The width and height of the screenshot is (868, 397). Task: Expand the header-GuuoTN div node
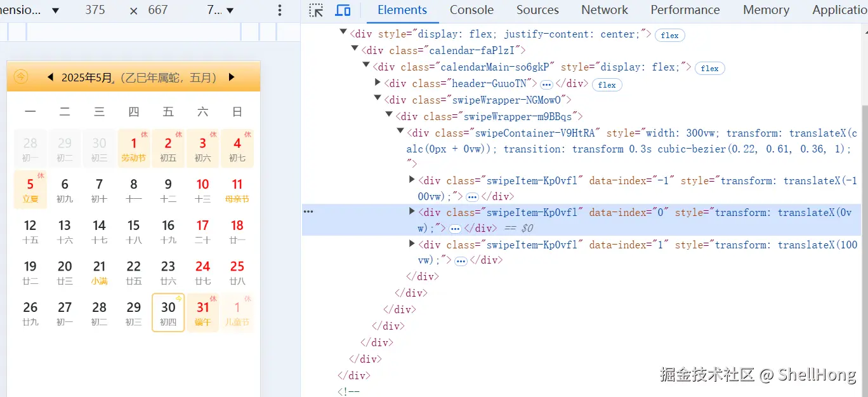378,82
